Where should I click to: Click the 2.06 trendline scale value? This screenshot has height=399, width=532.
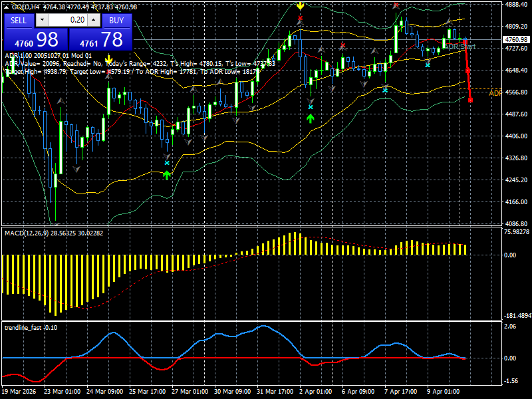point(510,327)
